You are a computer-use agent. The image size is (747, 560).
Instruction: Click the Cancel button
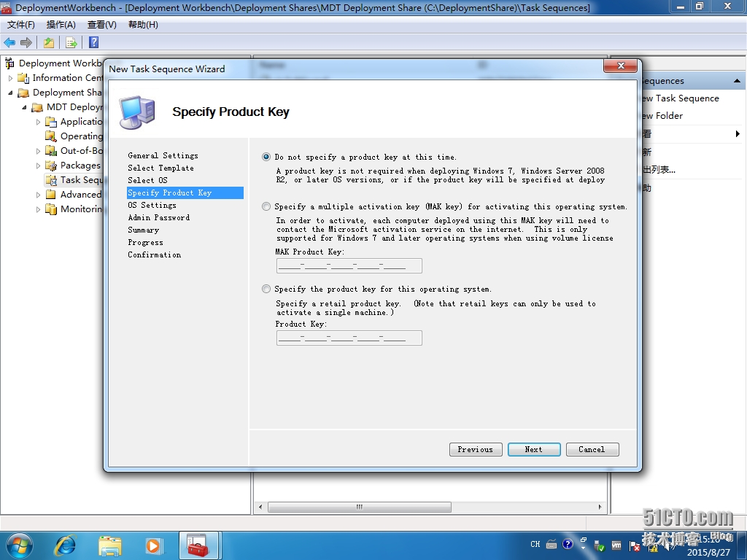592,449
